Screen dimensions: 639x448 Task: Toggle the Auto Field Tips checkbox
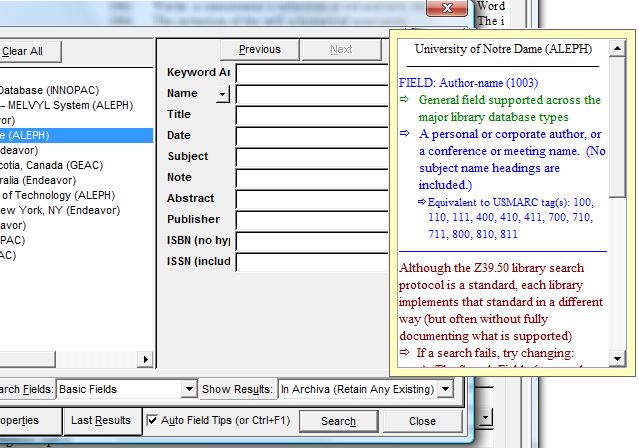[154, 421]
